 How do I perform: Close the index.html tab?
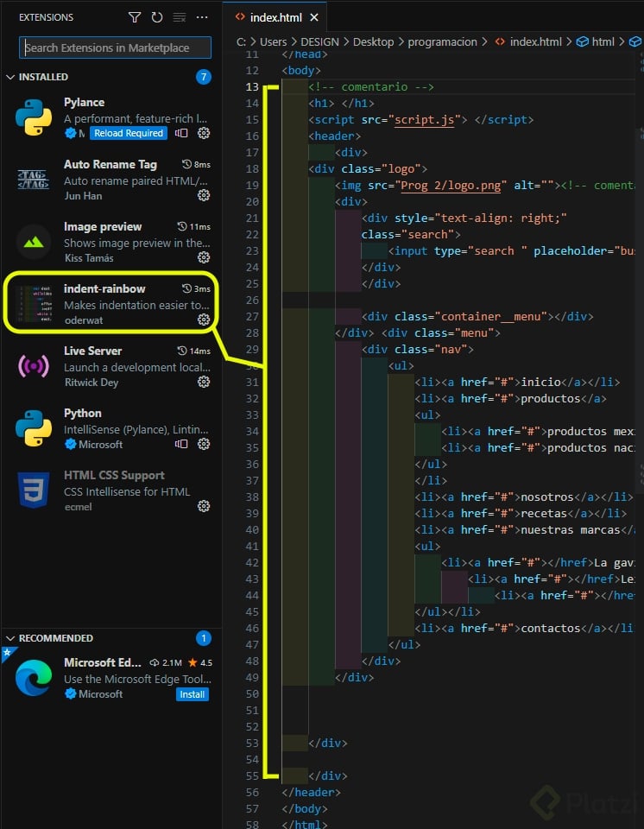click(x=314, y=17)
